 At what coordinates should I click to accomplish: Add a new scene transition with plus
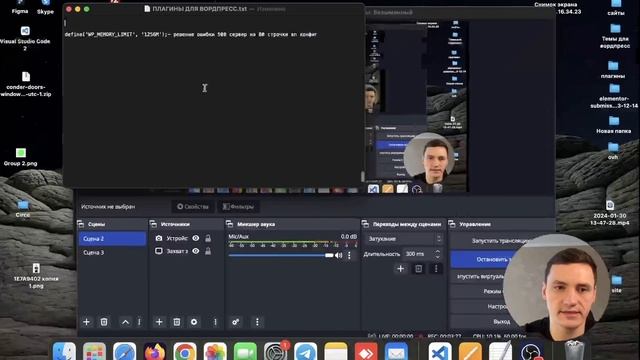[x=400, y=268]
